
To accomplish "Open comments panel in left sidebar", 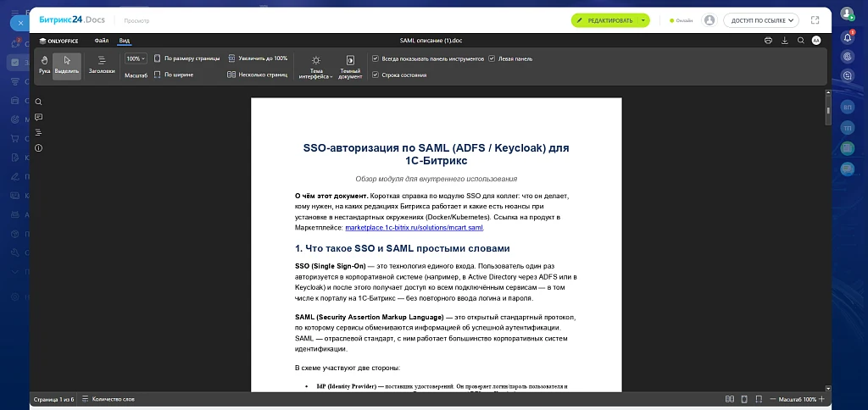I will coord(38,117).
